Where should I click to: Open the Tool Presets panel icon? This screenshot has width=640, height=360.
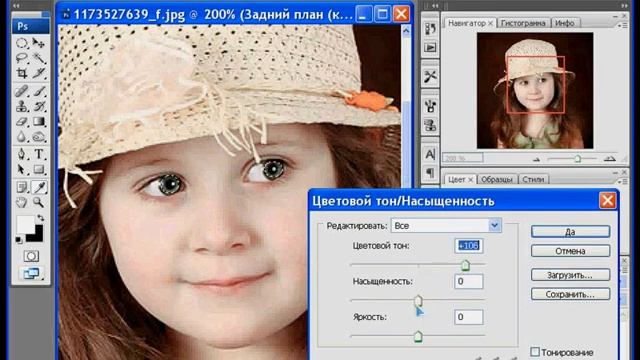pyautogui.click(x=430, y=76)
